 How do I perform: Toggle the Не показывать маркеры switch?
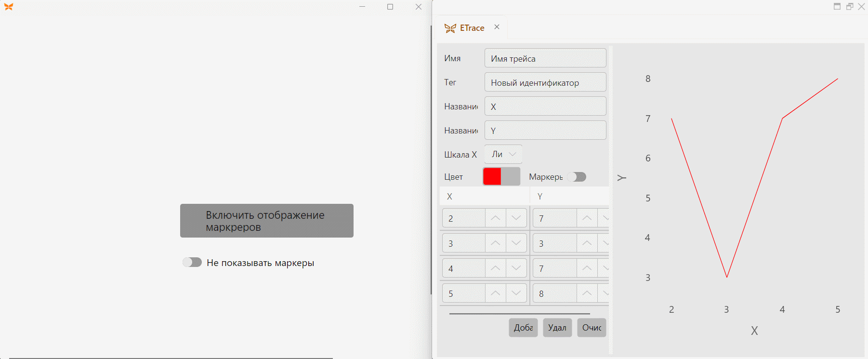(192, 262)
